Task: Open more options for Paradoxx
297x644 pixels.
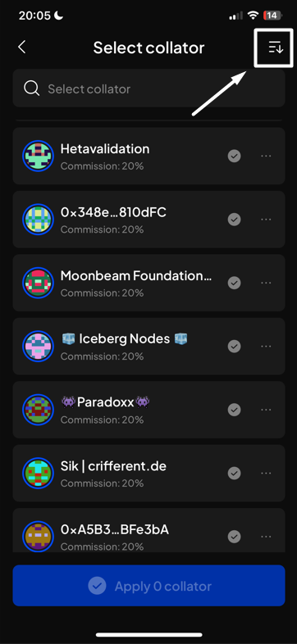Action: point(266,410)
